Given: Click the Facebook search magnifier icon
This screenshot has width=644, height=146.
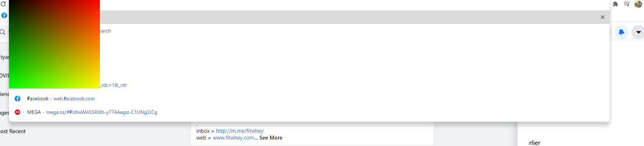Looking at the screenshot, I should (3, 32).
